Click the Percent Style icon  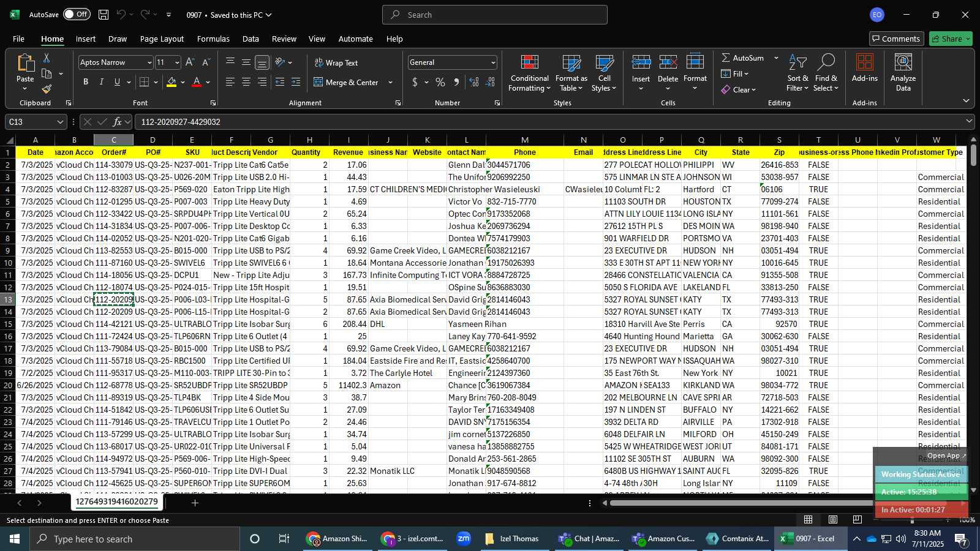pos(440,82)
